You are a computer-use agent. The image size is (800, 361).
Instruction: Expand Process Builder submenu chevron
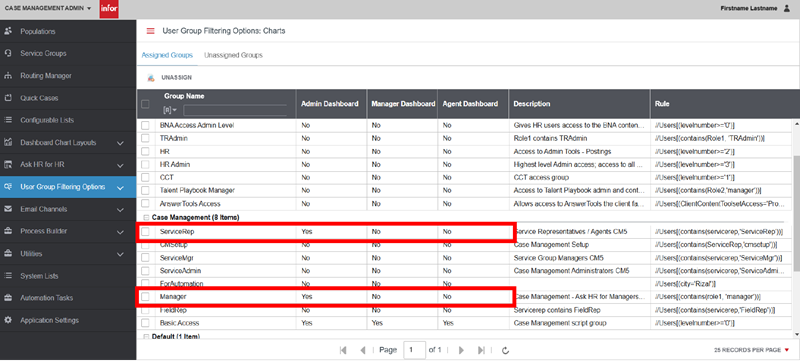click(x=120, y=232)
